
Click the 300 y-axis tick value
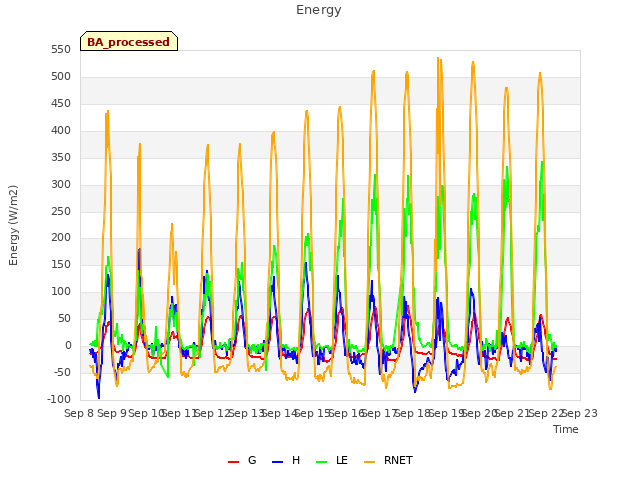[x=61, y=184]
